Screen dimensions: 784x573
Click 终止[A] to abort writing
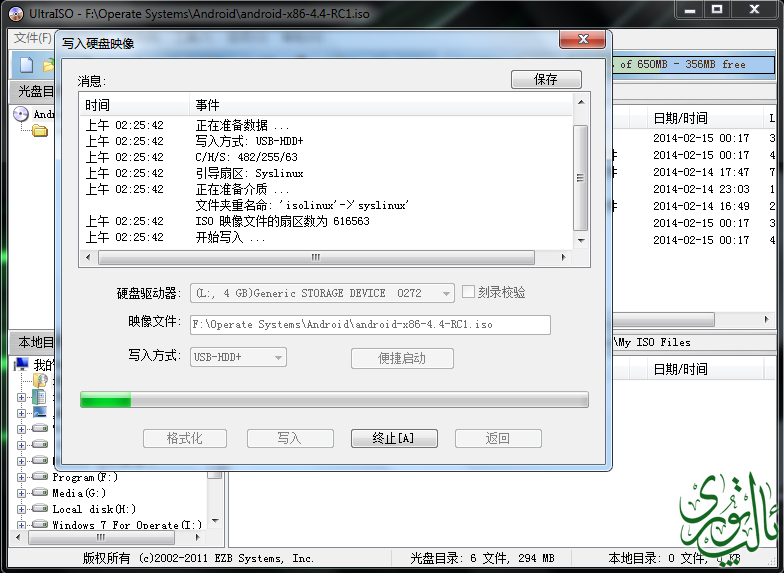(x=394, y=438)
